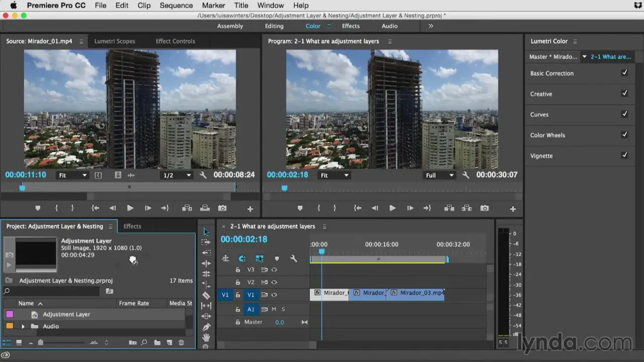The image size is (644, 362).
Task: Open the Sequence menu in menu bar
Action: point(176,6)
